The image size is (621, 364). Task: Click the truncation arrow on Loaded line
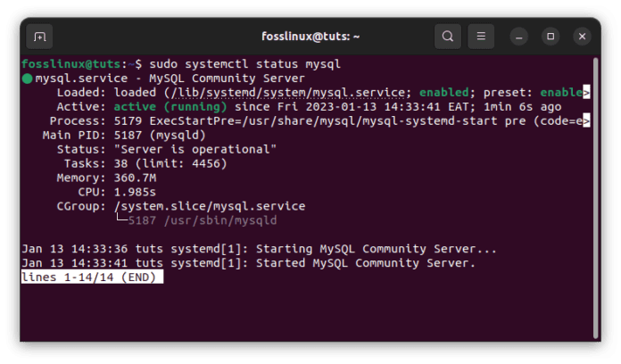pyautogui.click(x=586, y=93)
